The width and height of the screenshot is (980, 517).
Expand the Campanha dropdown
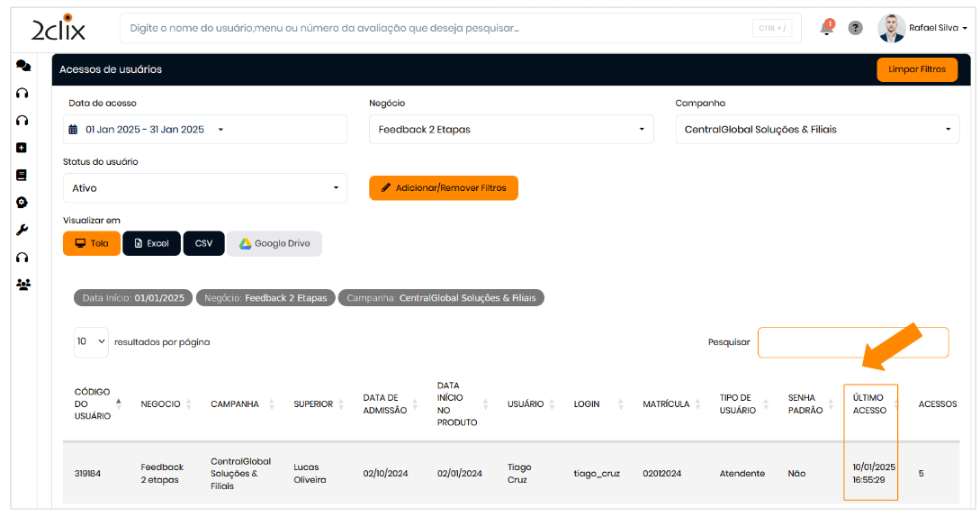click(817, 130)
